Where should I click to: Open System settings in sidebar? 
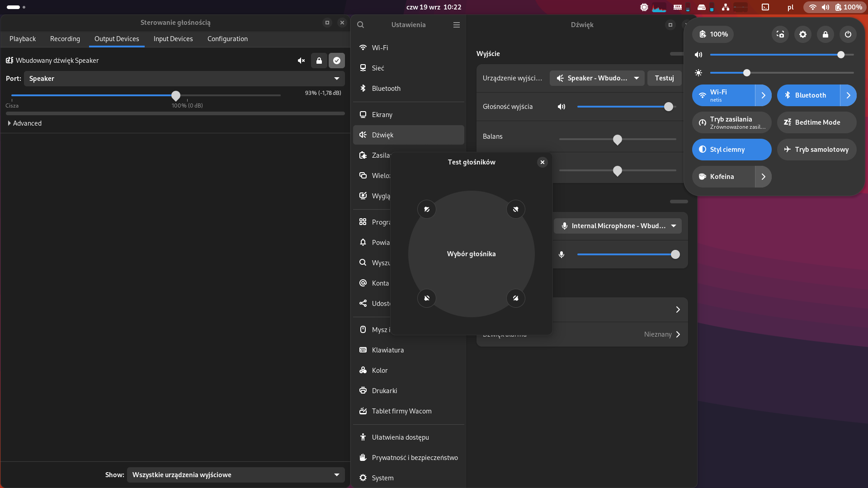click(409, 478)
